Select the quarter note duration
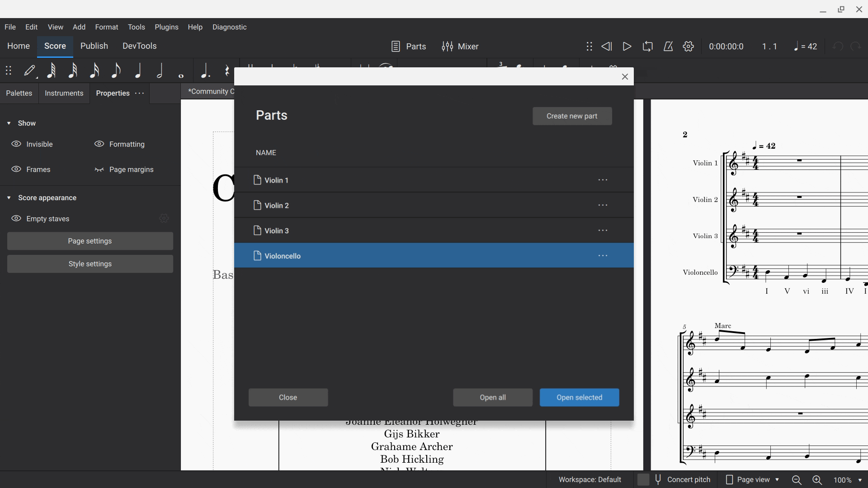This screenshot has width=868, height=488. (138, 70)
